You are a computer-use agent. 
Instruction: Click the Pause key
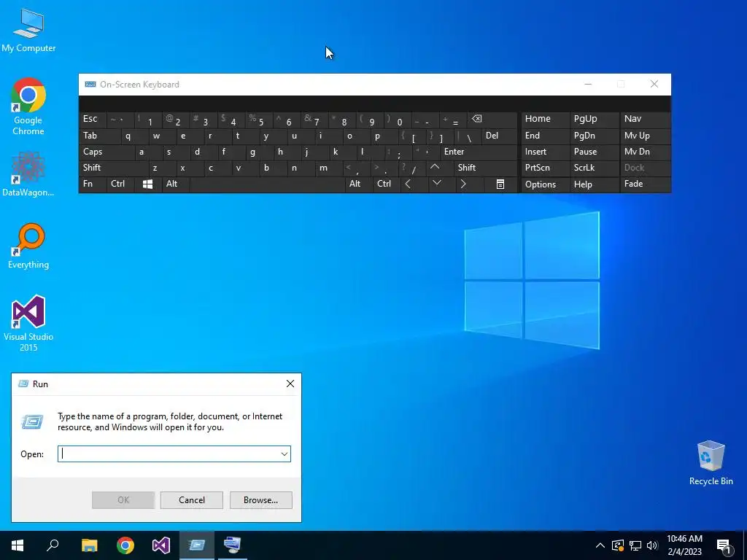(x=595, y=152)
